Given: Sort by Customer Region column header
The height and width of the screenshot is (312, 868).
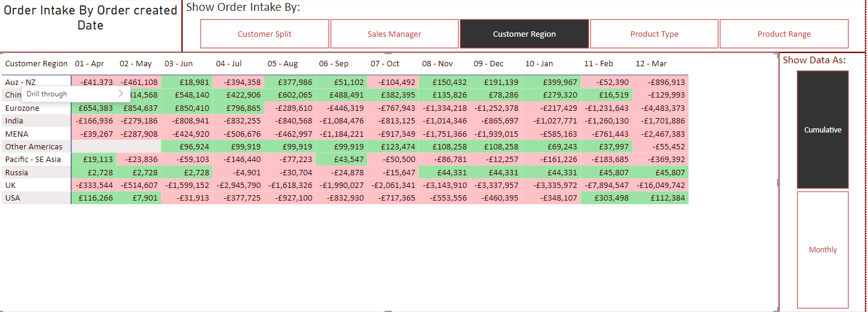Looking at the screenshot, I should (x=36, y=63).
